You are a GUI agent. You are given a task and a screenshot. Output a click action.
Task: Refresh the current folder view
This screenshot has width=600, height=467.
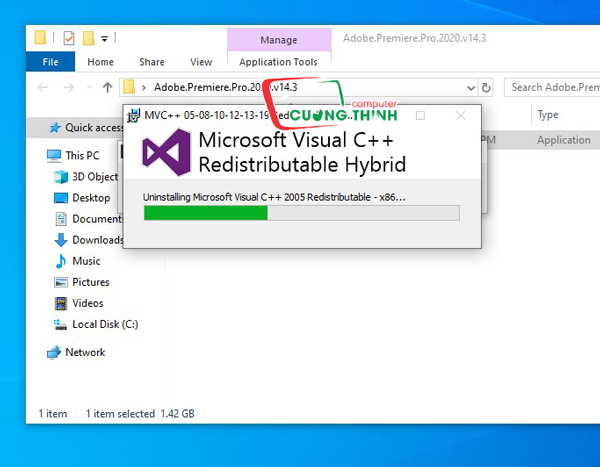[486, 88]
